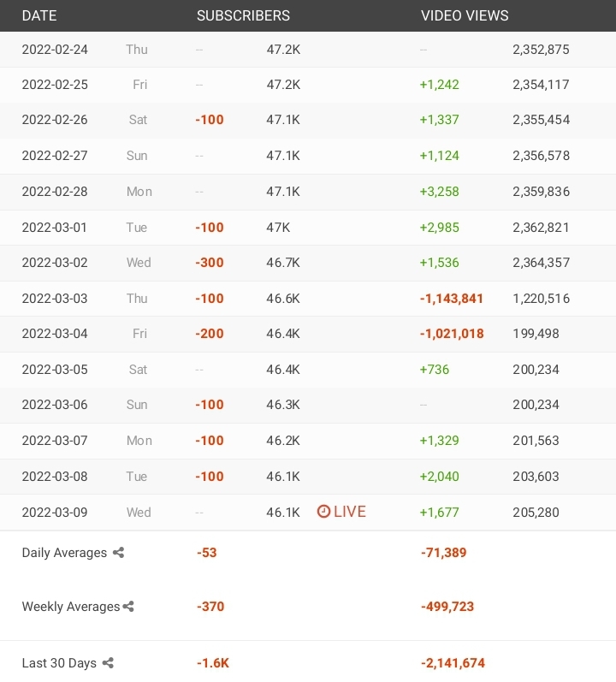Click the -300 subscriber change on 2022-03-02

point(210,263)
